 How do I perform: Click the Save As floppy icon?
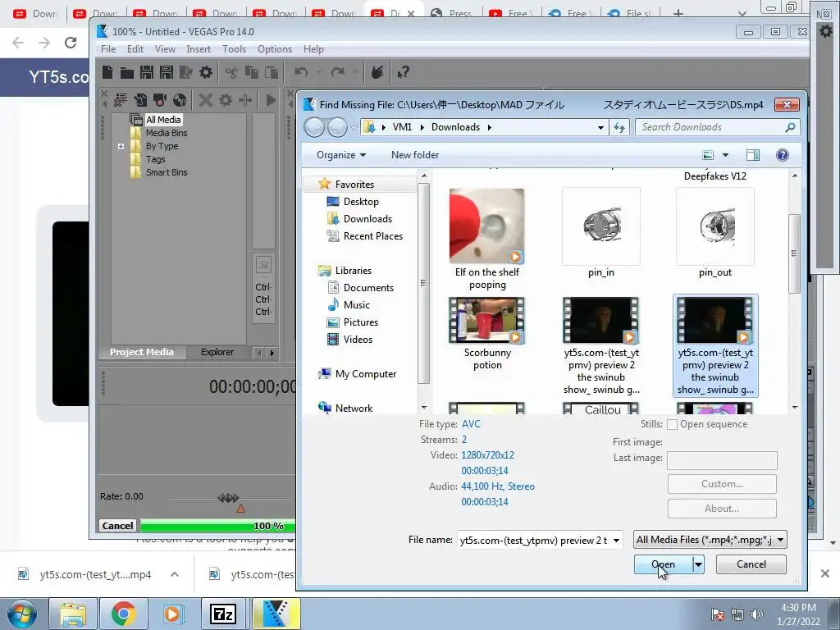pos(166,72)
